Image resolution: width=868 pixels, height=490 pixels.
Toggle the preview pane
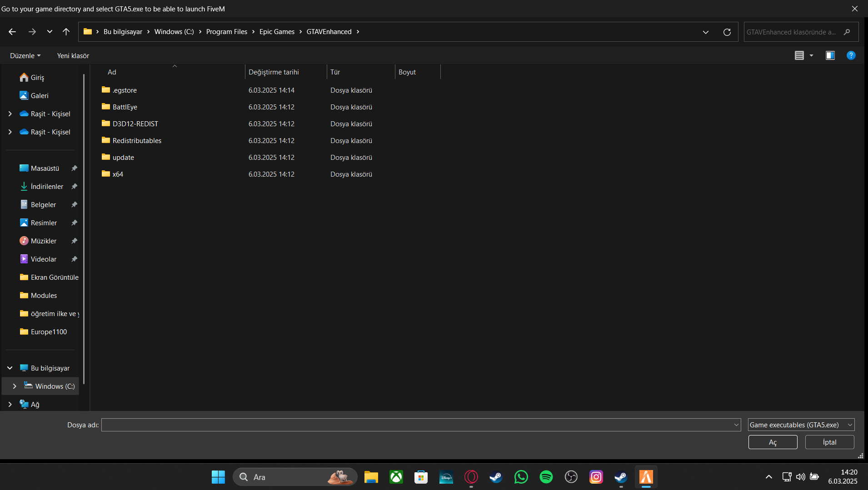click(830, 55)
